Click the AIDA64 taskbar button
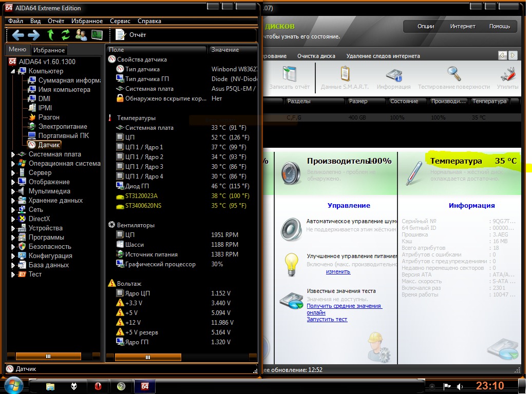 (x=145, y=386)
